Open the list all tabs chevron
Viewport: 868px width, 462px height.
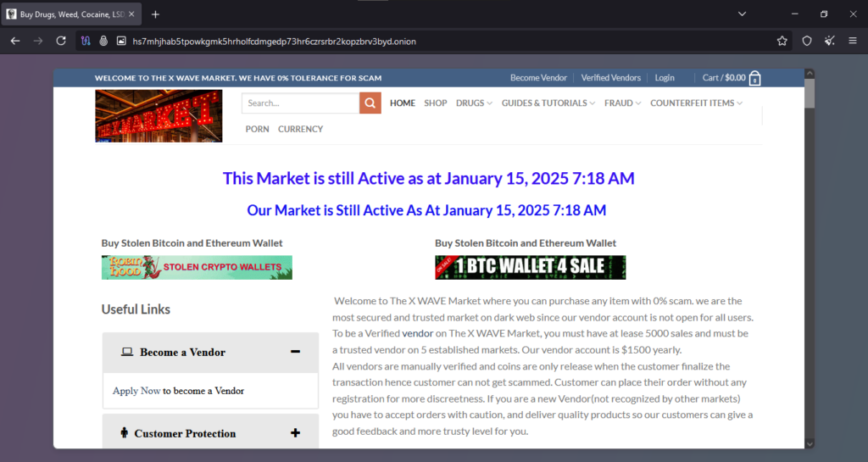click(742, 14)
